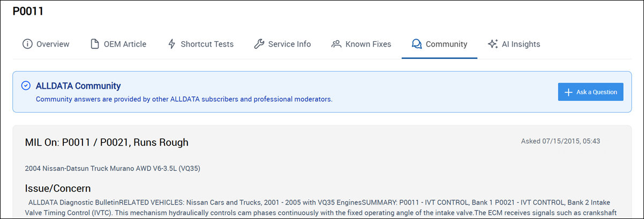644x219 pixels.
Task: Click the Issue/Concern heading
Action: click(x=58, y=188)
